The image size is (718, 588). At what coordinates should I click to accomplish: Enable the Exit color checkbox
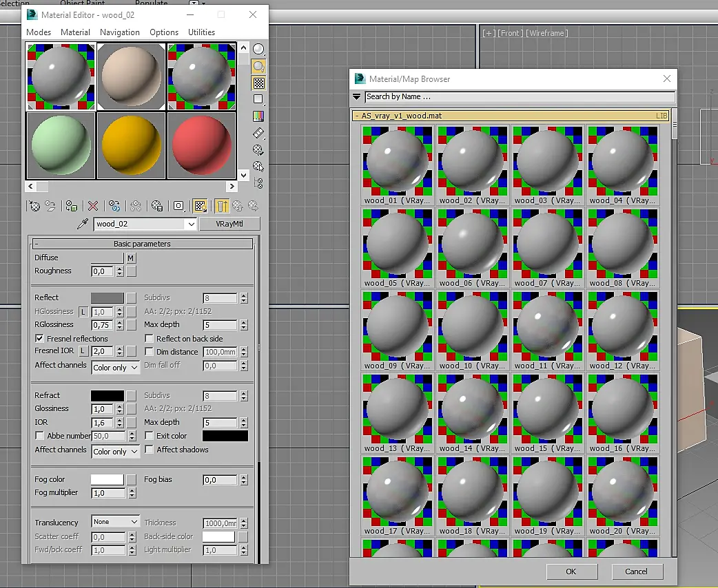149,436
